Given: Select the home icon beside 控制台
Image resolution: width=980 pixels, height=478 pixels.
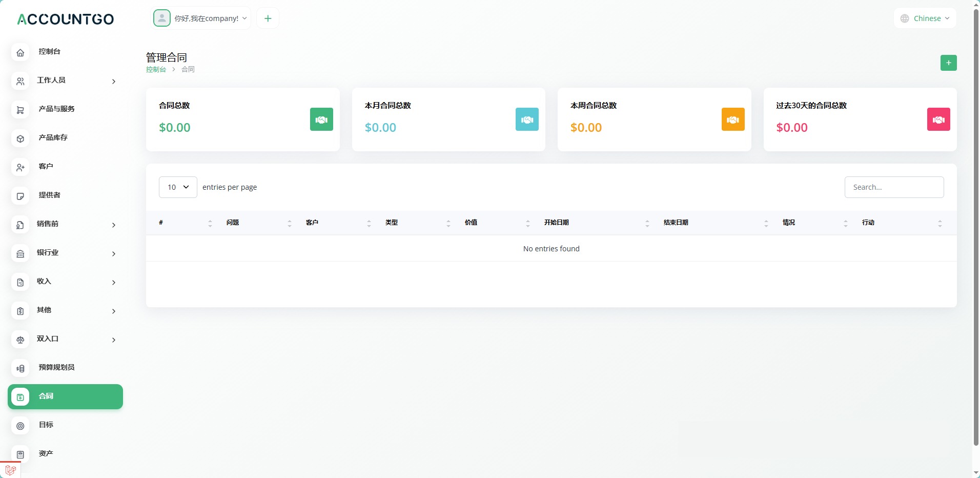Looking at the screenshot, I should (20, 52).
